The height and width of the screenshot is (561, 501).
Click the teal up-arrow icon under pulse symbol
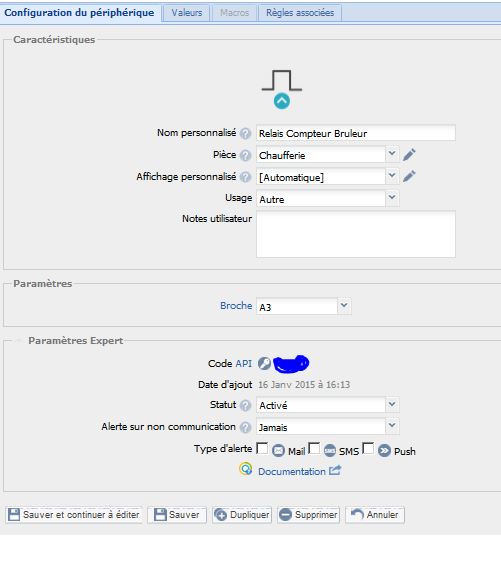coord(282,101)
